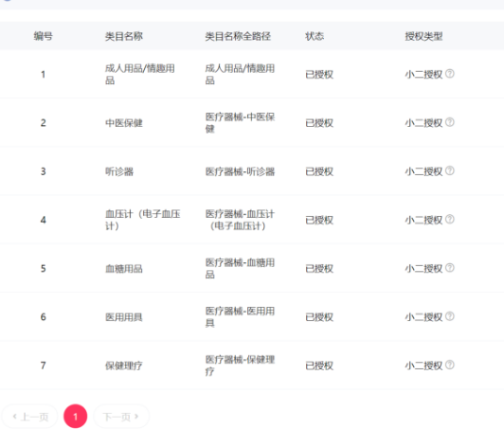Click 已授权 status in the 血糖用品 row
504x429 pixels.
(319, 269)
